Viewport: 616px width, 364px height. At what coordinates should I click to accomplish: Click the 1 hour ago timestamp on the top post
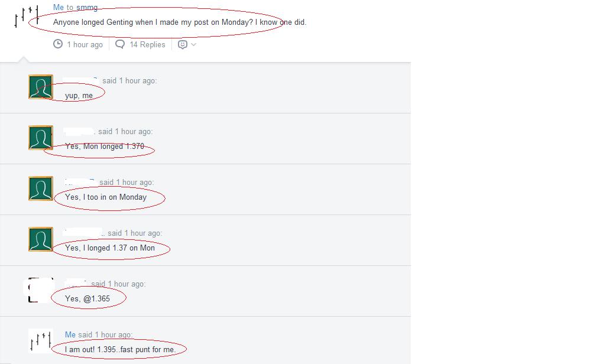[x=85, y=45]
